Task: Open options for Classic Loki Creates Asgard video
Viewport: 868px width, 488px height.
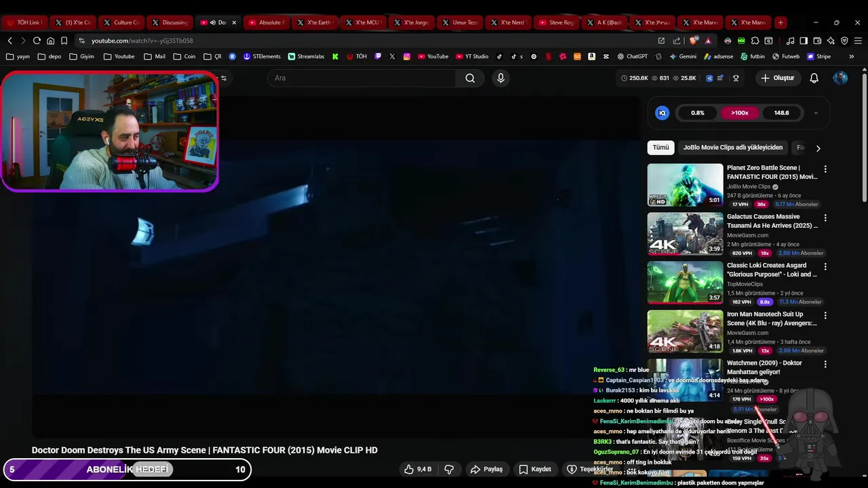Action: (x=825, y=266)
